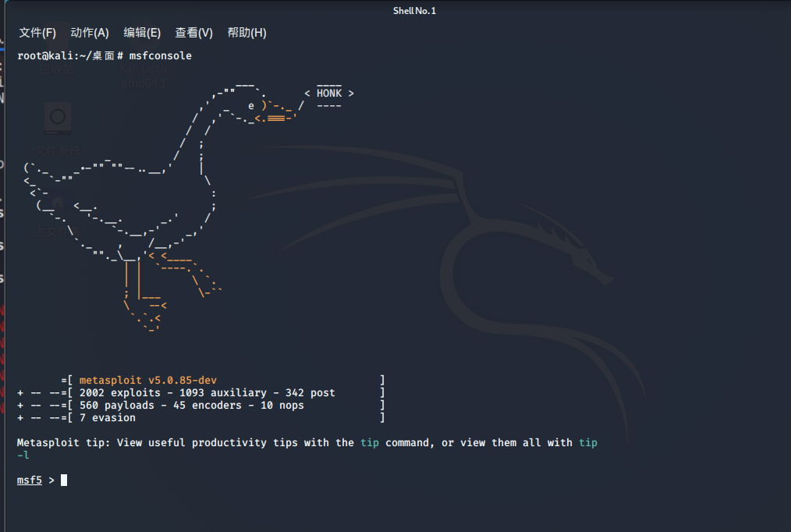Open the 帮助(H) menu
This screenshot has height=532, width=791.
[247, 33]
